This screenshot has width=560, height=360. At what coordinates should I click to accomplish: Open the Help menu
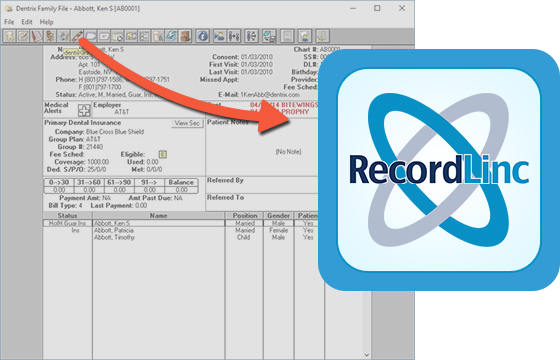click(x=46, y=22)
